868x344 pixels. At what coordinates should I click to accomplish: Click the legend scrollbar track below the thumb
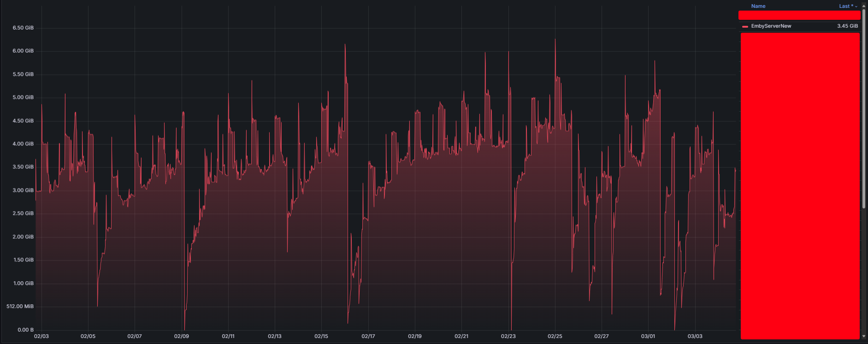(x=864, y=272)
